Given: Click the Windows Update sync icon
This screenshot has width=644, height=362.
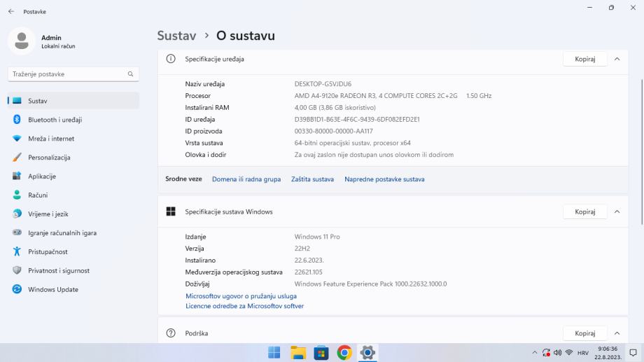Looking at the screenshot, I should pos(17,289).
